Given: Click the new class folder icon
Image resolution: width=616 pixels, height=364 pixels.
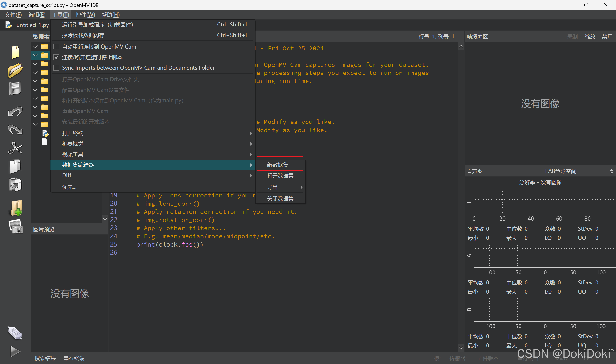Looking at the screenshot, I should click(16, 208).
